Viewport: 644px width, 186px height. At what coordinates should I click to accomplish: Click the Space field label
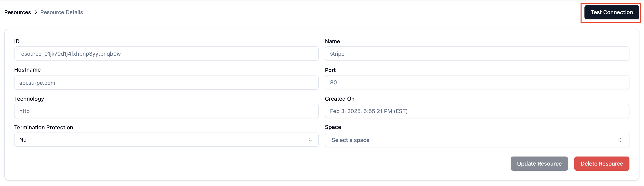pyautogui.click(x=333, y=127)
